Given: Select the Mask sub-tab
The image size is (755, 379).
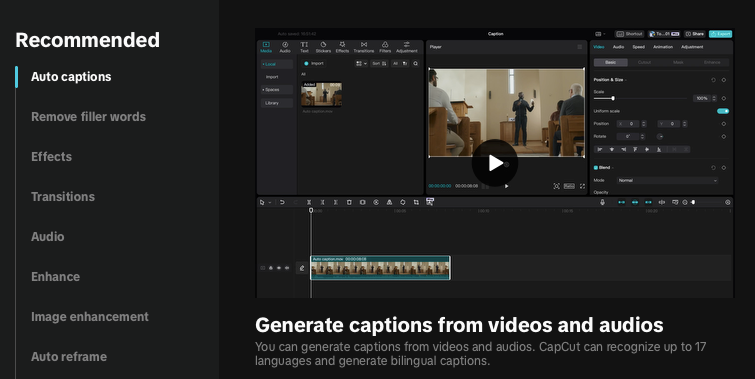Looking at the screenshot, I should tap(678, 62).
